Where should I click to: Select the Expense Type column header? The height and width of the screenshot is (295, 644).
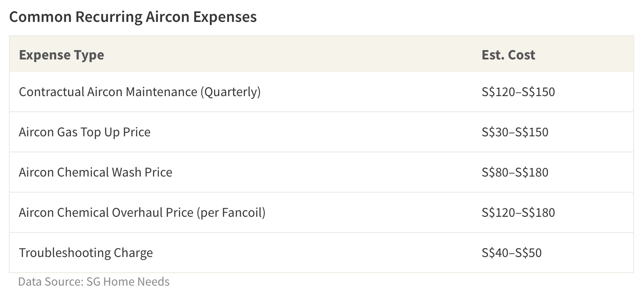pos(61,55)
